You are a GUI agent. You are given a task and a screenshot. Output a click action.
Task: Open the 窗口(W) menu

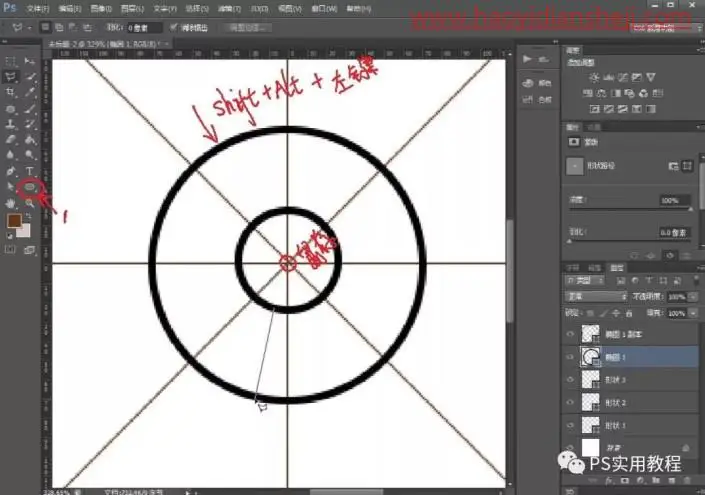click(x=324, y=9)
